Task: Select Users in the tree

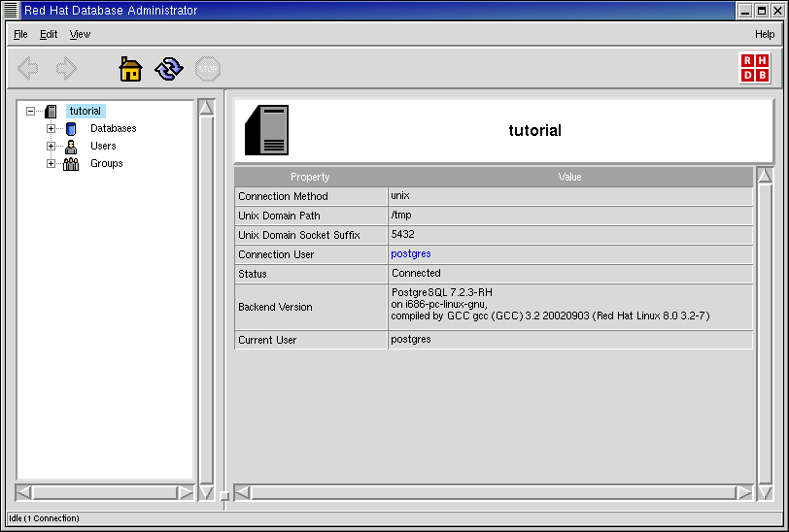Action: (103, 146)
